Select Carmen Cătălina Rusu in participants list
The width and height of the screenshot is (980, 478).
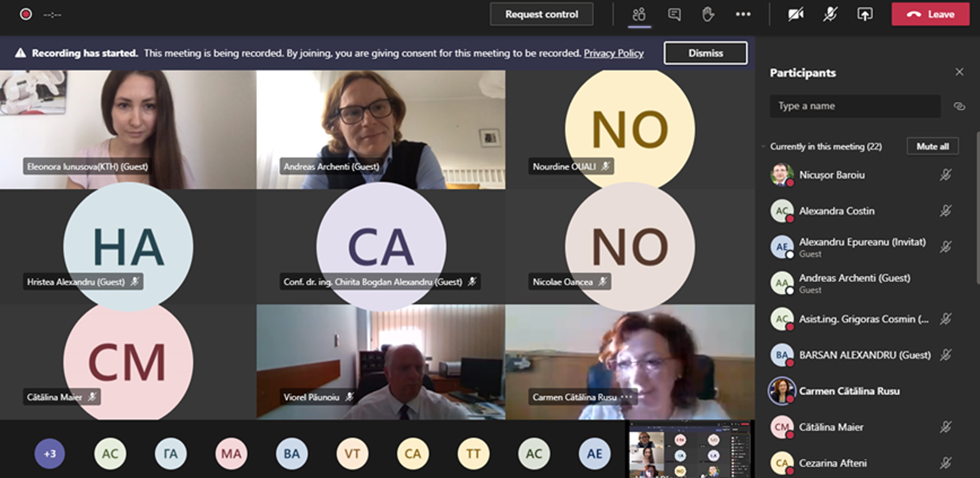pyautogui.click(x=861, y=391)
